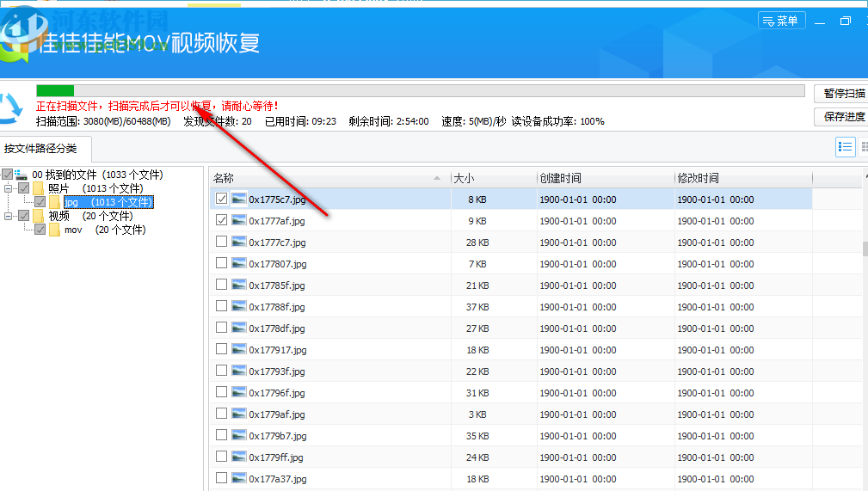Toggle the mov folder checkbox
Viewport: 868px width, 491px height.
pos(40,230)
